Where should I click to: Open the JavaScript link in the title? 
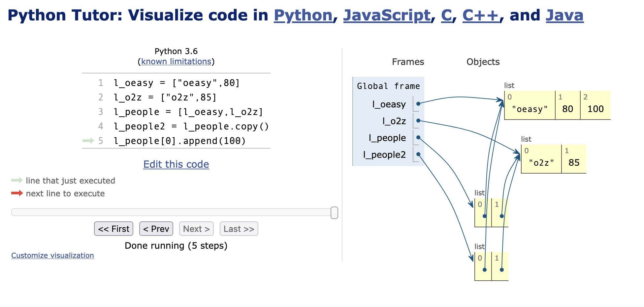coord(387,15)
